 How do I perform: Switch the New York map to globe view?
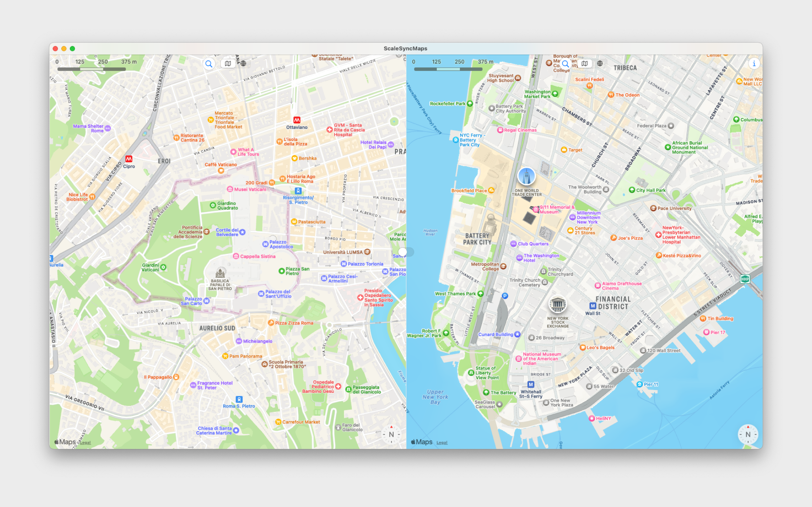(x=600, y=64)
